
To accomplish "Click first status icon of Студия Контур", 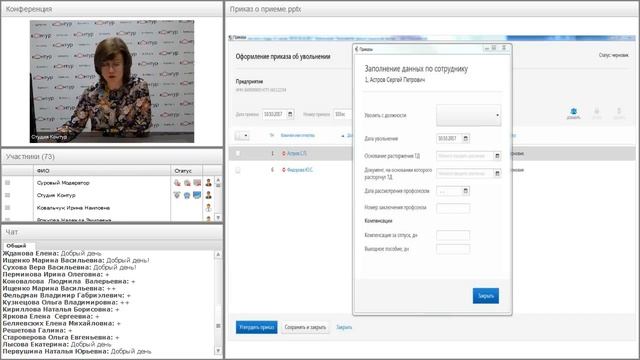I will [x=177, y=195].
